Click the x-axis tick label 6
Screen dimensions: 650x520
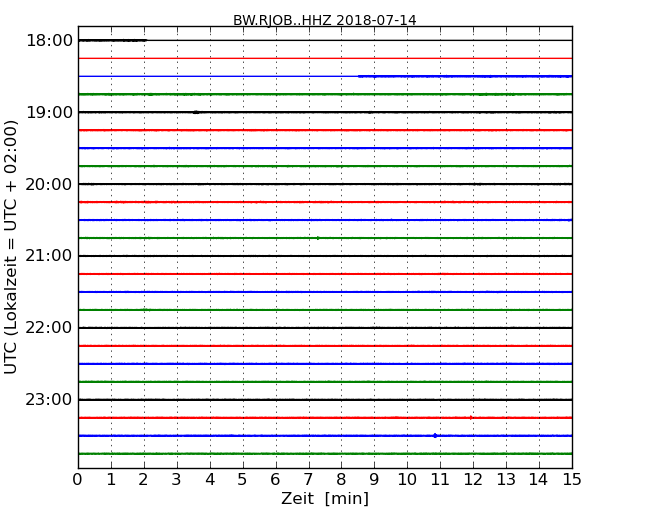275,479
